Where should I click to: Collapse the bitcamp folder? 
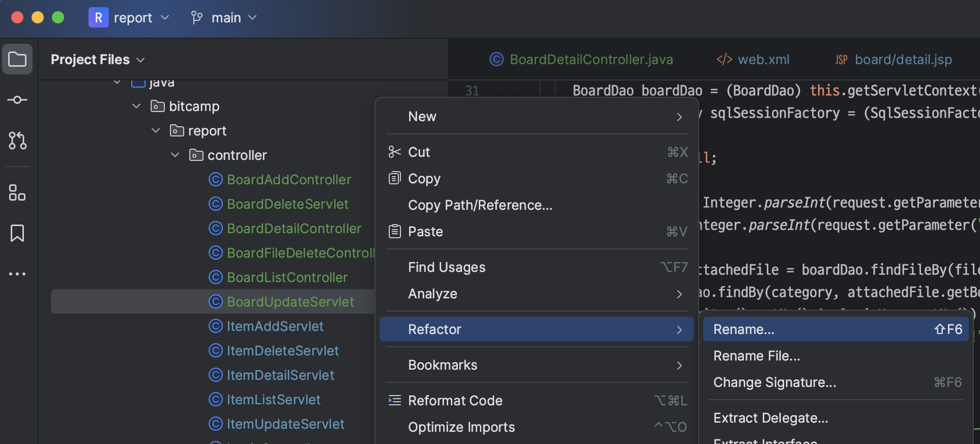(x=136, y=106)
